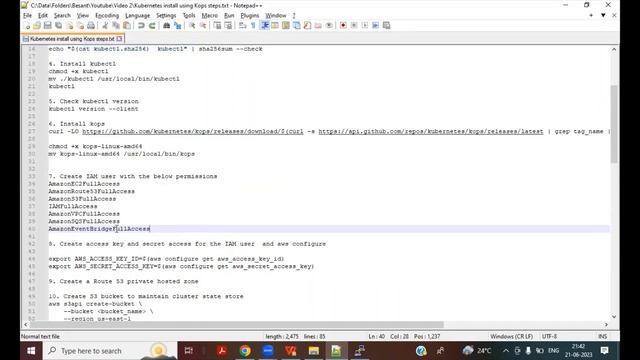640x360 pixels.
Task: Click the Paste clipboard icon
Action: click(x=127, y=26)
